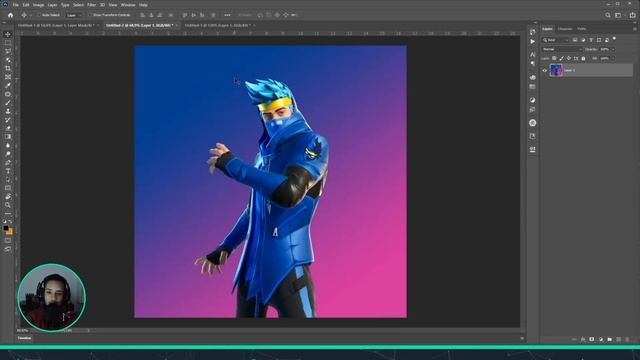Select the Frame tool
The image size is (640, 360).
point(8,77)
